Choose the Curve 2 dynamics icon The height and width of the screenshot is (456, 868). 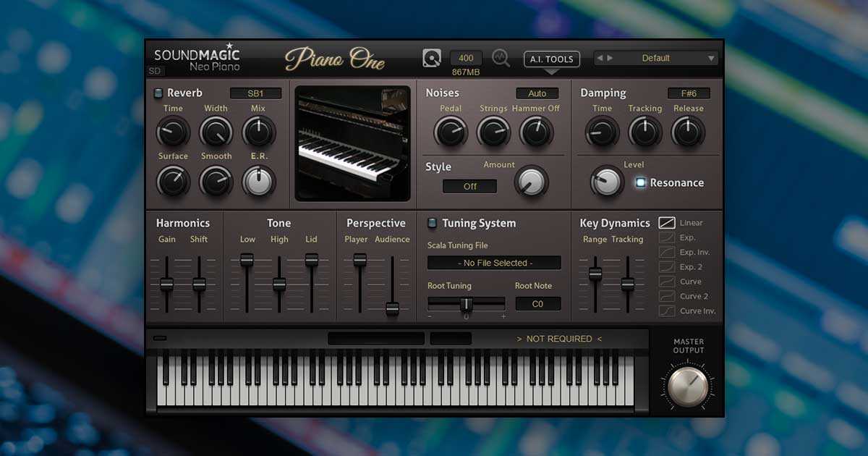coord(666,296)
